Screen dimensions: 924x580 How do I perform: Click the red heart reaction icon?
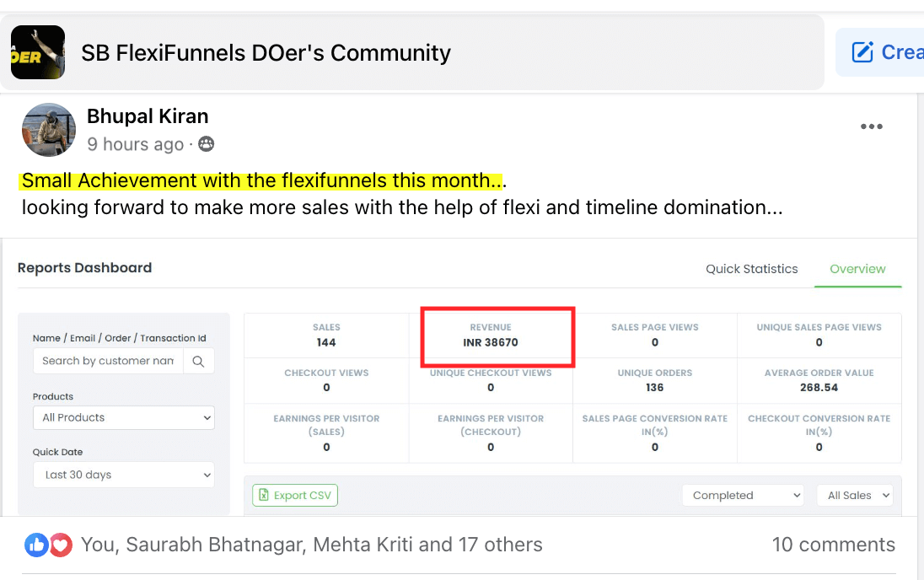point(61,545)
